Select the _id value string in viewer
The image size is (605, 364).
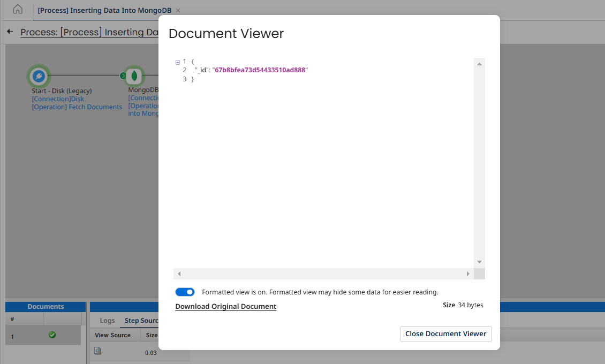tap(260, 70)
